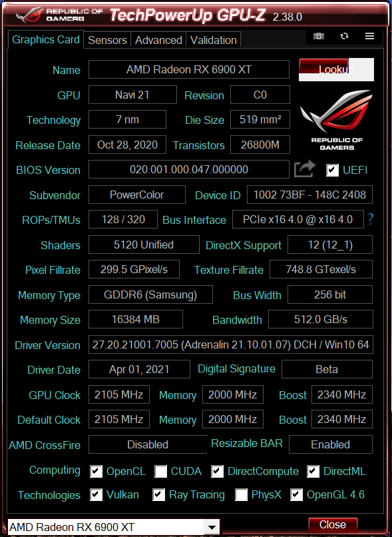Click the Bus Interface question mark icon
This screenshot has height=537, width=392.
tap(370, 219)
